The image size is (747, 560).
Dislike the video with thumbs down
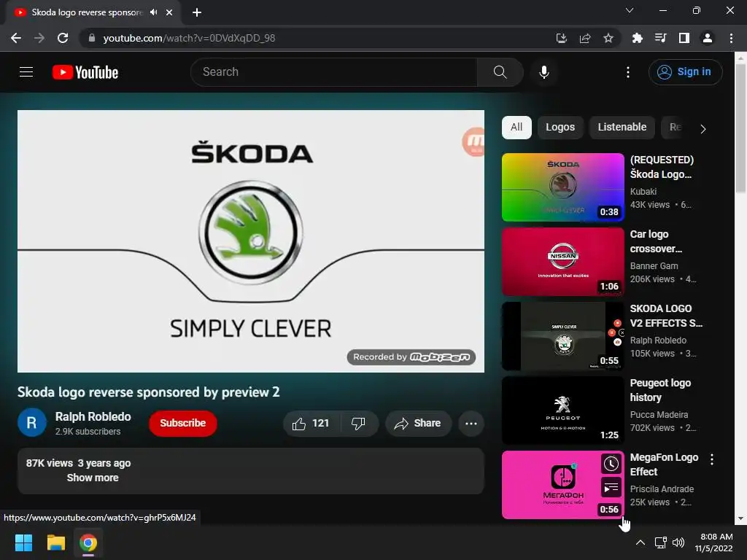point(358,424)
